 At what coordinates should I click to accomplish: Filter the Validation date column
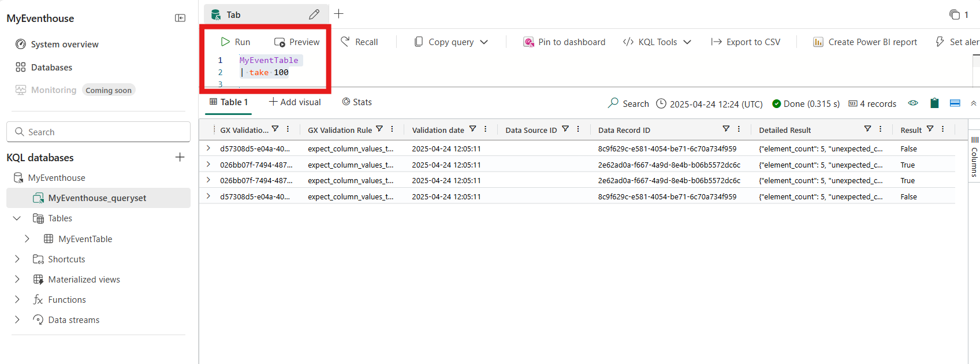472,129
